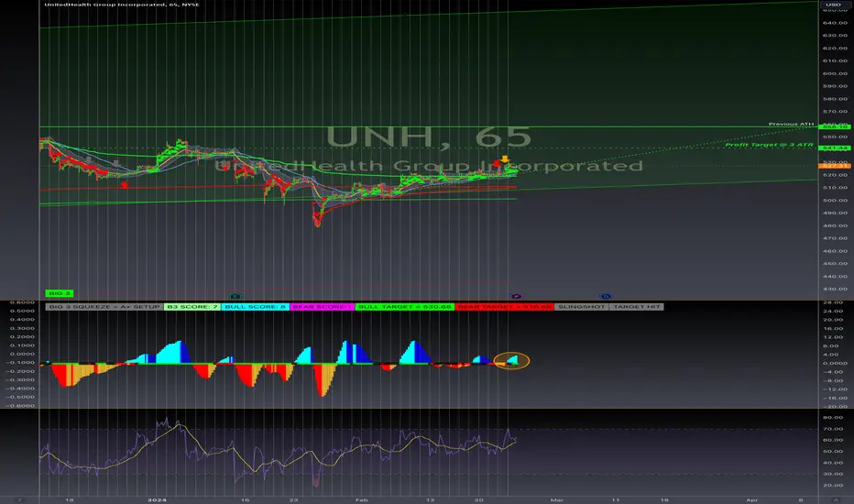Viewport: 854px width, 504px height.
Task: Click the 2024 label on time axis
Action: [x=157, y=499]
